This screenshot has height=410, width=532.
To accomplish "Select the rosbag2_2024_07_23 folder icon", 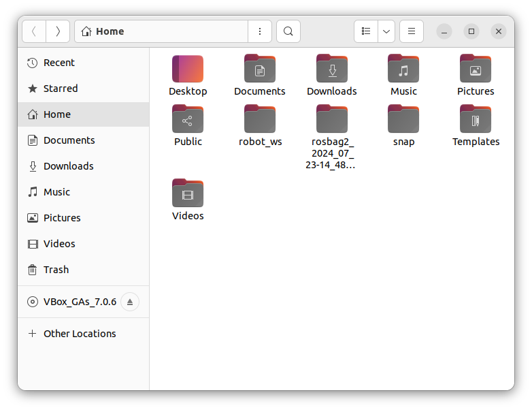I will point(332,119).
